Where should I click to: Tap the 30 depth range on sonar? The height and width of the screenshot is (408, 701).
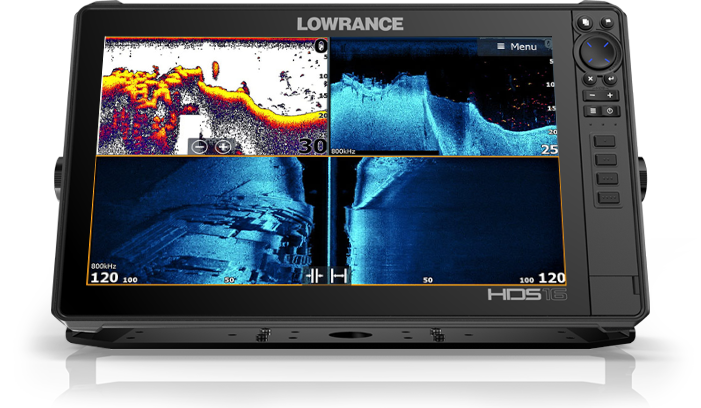click(313, 146)
